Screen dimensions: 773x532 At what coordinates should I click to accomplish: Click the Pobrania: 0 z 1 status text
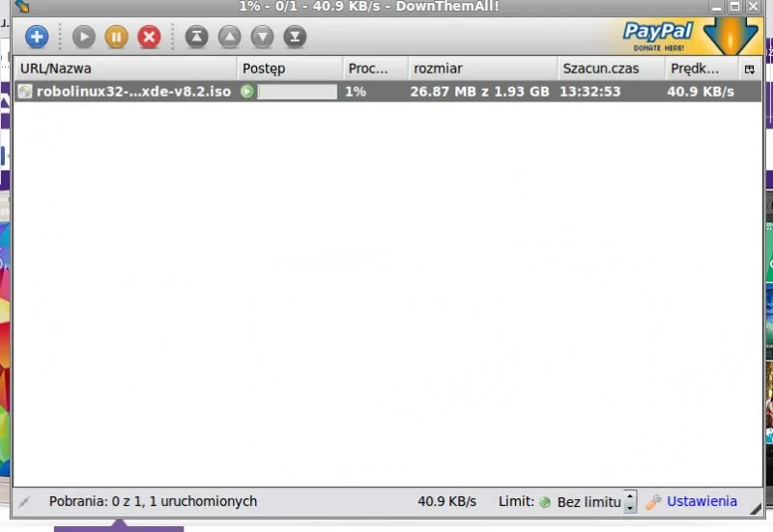tap(153, 501)
